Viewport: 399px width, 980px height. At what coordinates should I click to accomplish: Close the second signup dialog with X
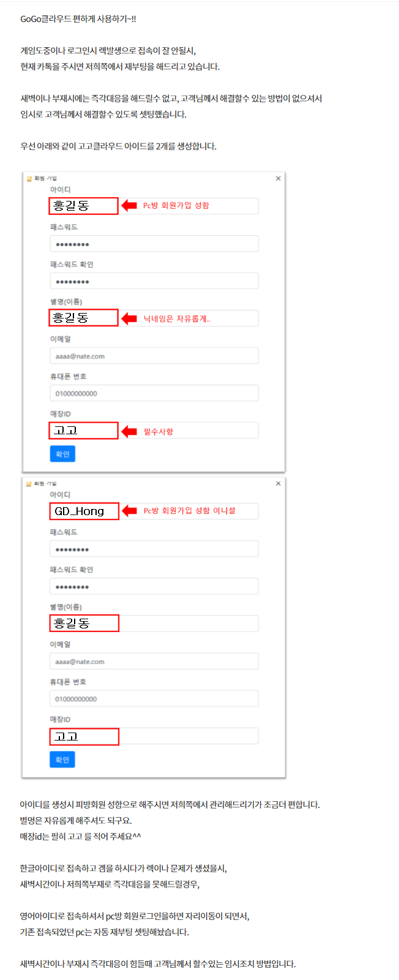278,483
